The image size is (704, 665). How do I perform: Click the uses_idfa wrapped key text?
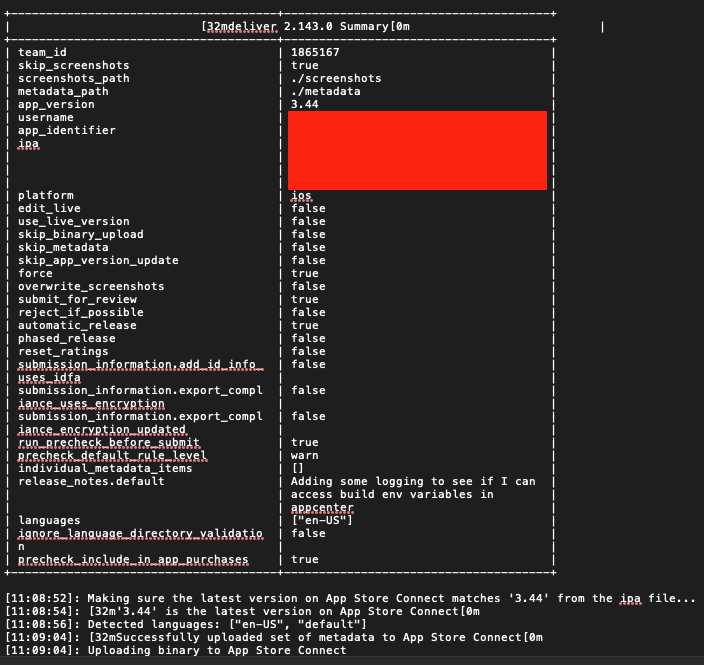[x=49, y=378]
